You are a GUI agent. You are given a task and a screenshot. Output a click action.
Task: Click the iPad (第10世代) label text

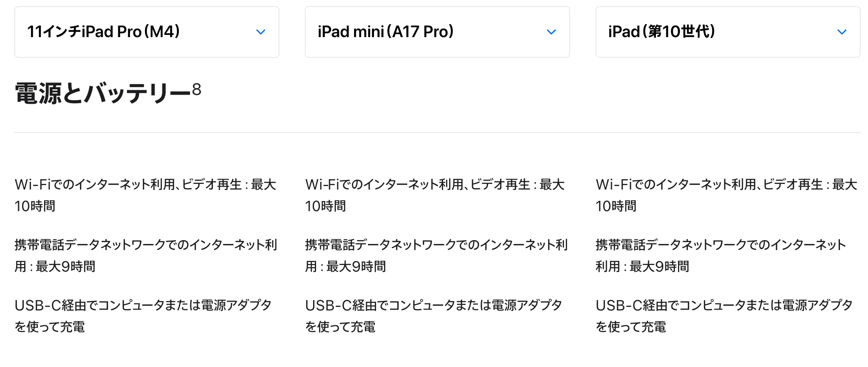point(662,32)
